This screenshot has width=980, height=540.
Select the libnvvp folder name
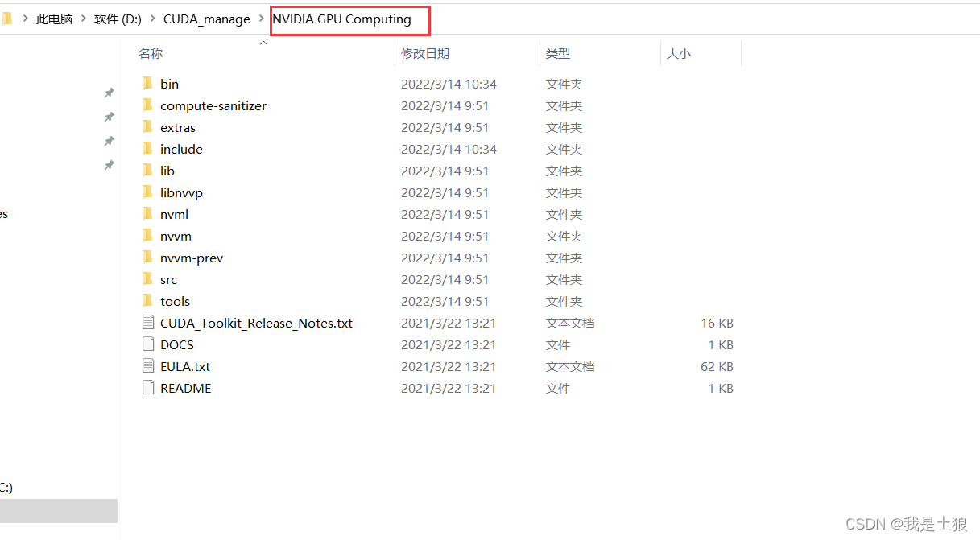(181, 192)
